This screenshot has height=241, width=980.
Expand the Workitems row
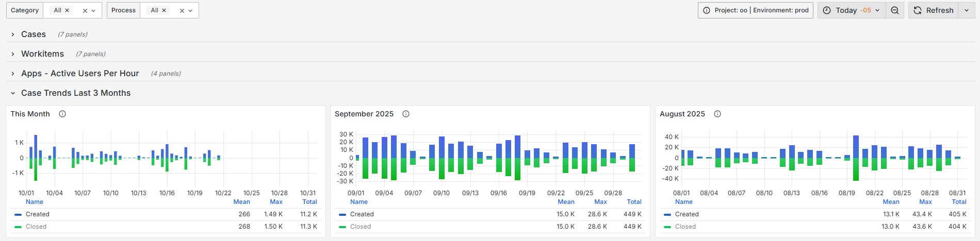click(x=42, y=54)
